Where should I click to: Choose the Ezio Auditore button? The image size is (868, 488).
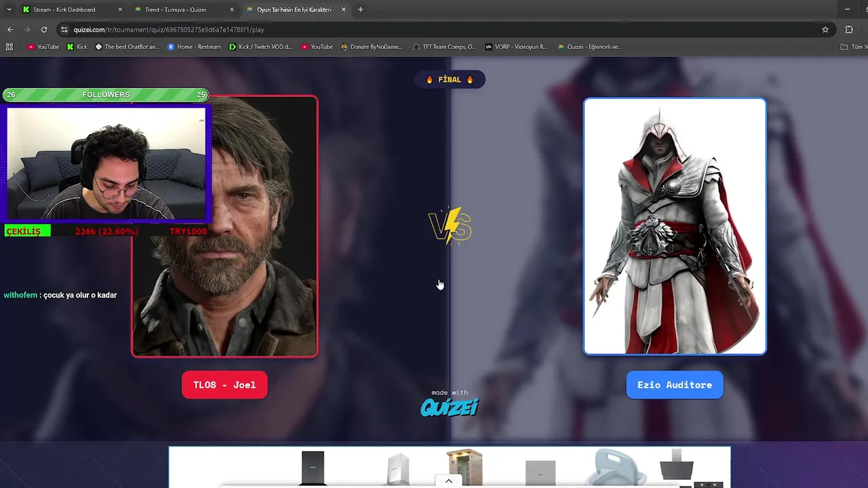(x=675, y=385)
